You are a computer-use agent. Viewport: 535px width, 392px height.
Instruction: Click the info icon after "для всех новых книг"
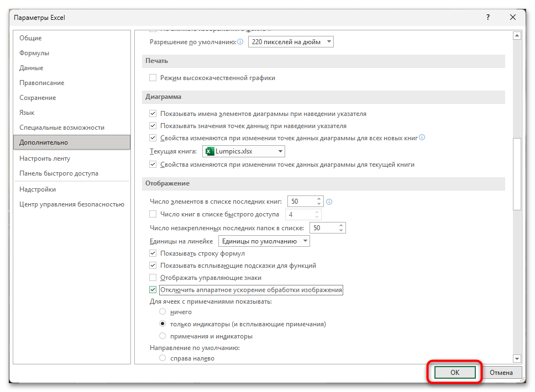422,137
